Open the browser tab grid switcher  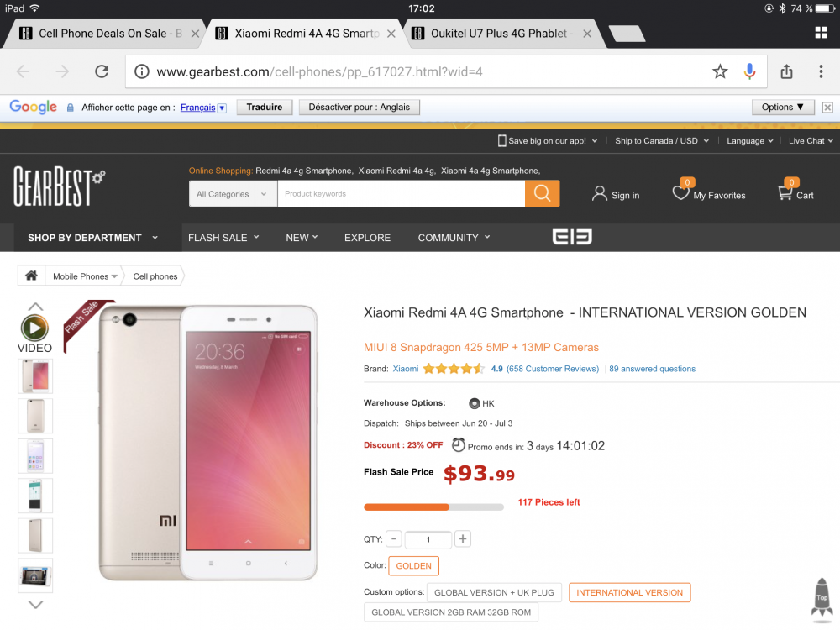click(x=821, y=33)
